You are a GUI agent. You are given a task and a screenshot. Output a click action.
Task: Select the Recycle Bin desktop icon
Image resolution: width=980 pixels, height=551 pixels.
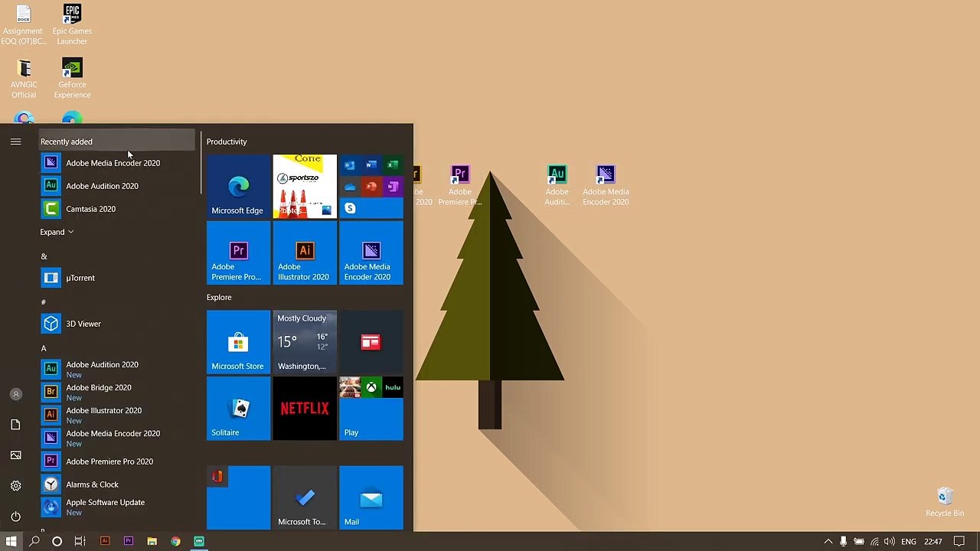click(945, 503)
